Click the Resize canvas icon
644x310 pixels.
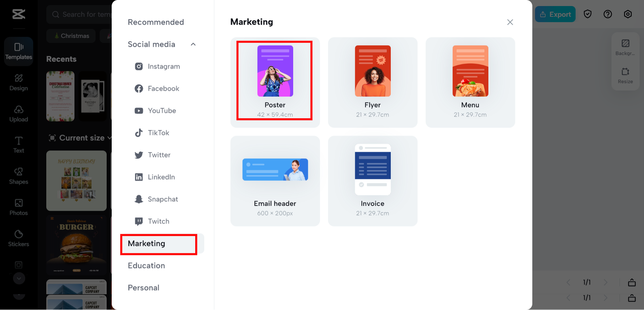[x=625, y=75]
